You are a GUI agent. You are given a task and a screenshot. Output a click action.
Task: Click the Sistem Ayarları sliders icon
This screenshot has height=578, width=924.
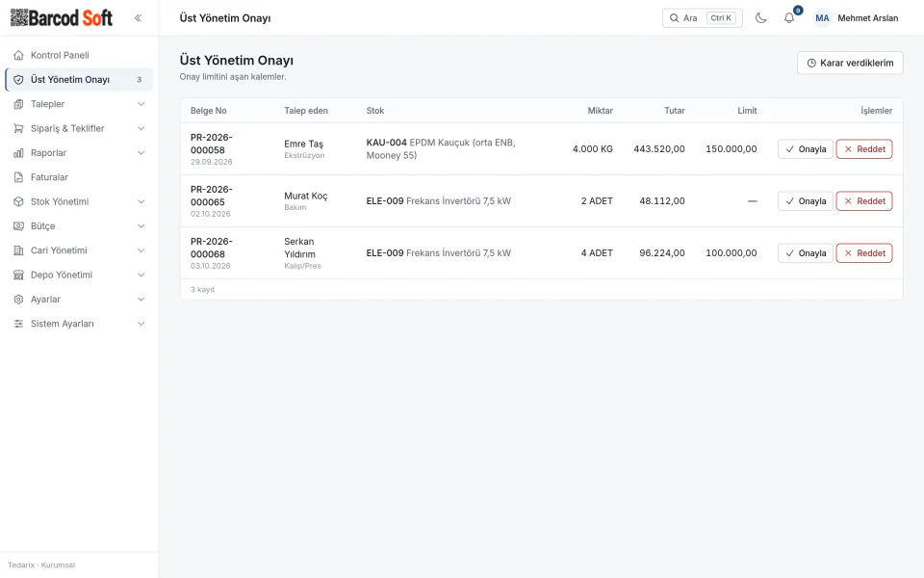(x=19, y=324)
